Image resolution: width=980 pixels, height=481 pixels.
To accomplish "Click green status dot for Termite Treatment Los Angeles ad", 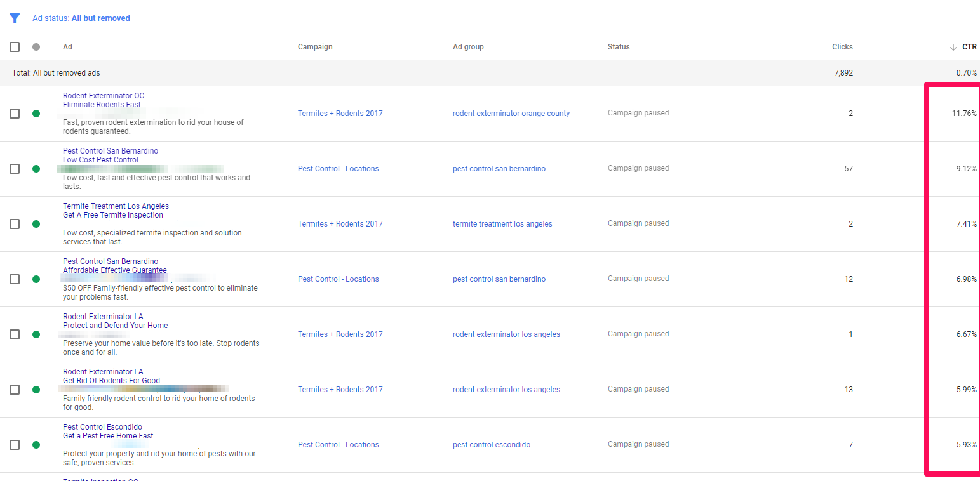I will (36, 224).
